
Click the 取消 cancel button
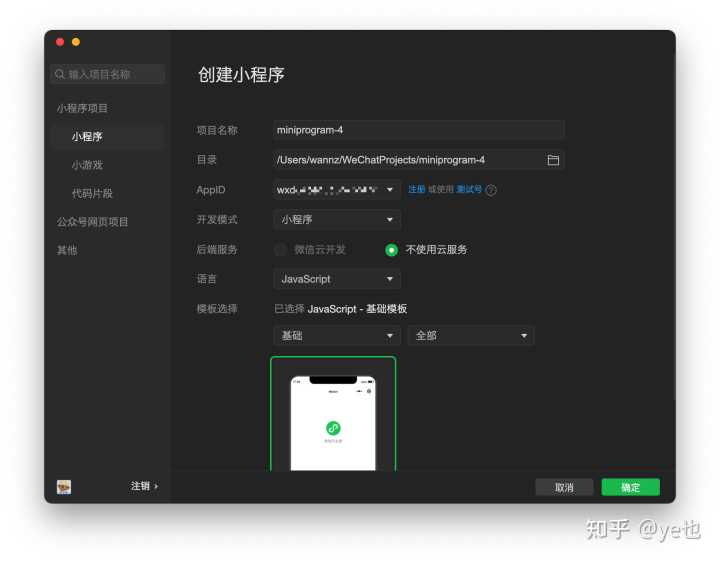[564, 487]
